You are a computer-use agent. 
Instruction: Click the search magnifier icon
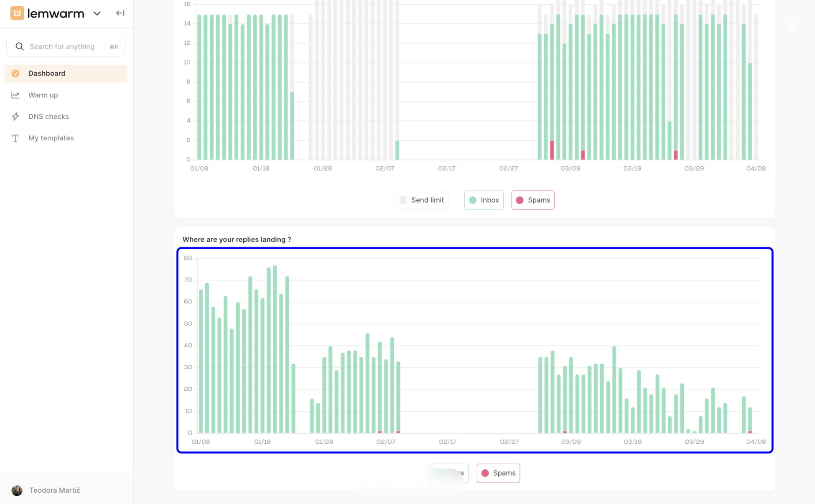[x=20, y=46]
